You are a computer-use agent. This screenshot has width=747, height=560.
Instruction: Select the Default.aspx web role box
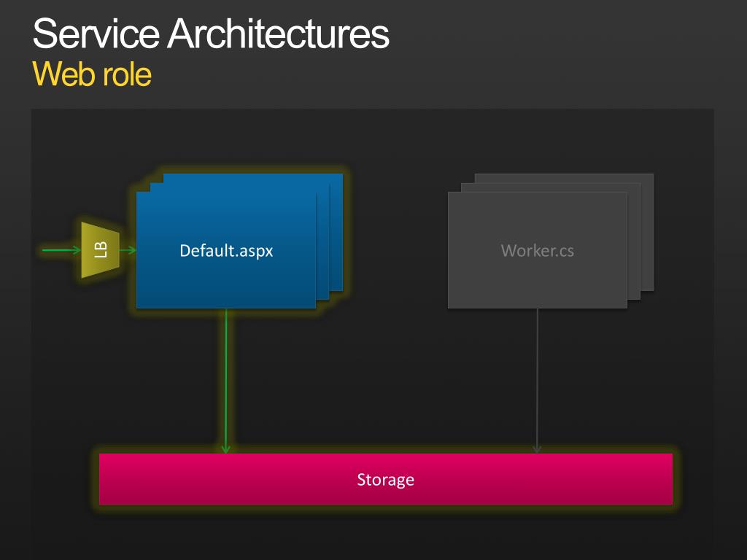pos(226,251)
